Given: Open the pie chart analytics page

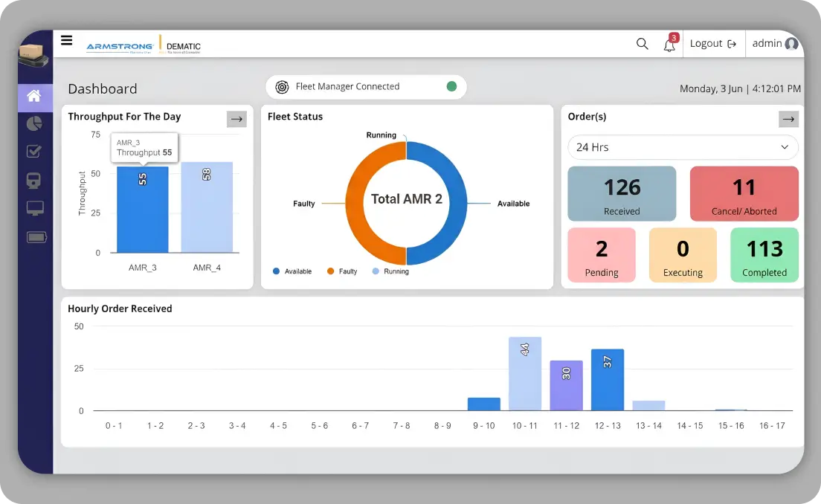Looking at the screenshot, I should pyautogui.click(x=34, y=123).
